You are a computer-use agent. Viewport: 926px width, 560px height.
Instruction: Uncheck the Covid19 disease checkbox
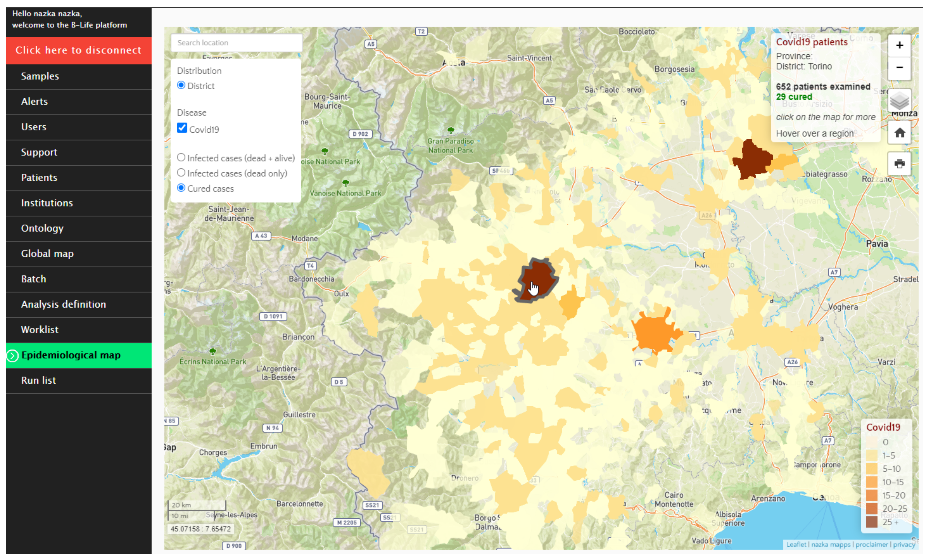pos(182,128)
